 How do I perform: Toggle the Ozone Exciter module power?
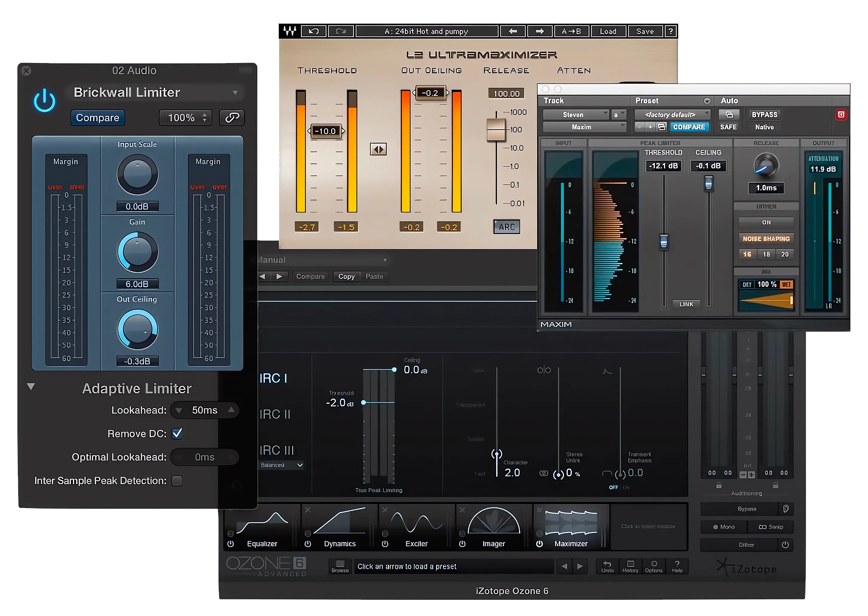(385, 544)
